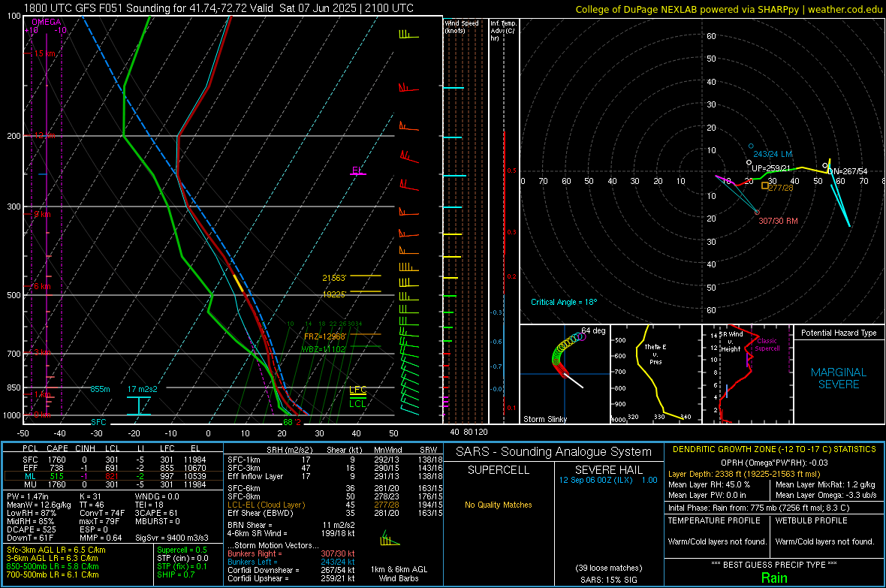The height and width of the screenshot is (588, 886).
Task: Click the '12 Sep 06 00Z (ILX)' hail analogue
Action: click(x=596, y=480)
